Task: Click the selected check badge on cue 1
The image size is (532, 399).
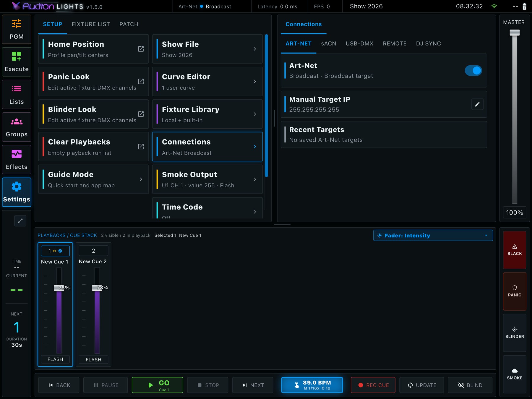Action: tap(60, 251)
